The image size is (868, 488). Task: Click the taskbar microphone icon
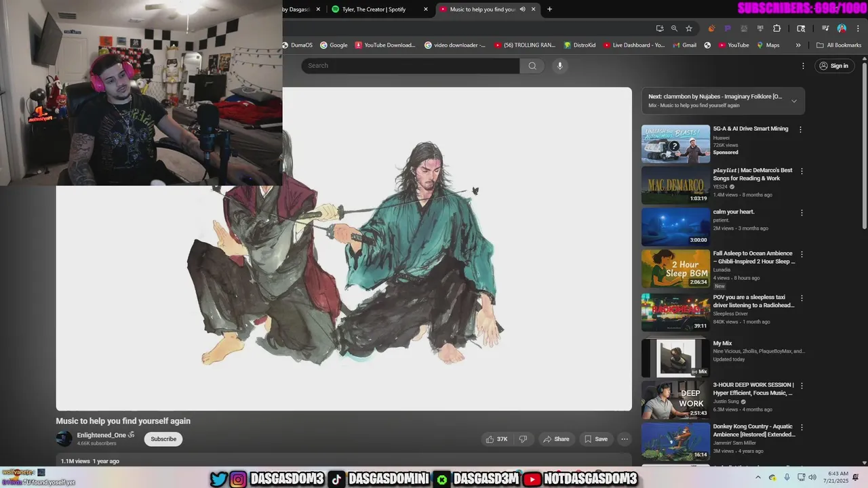point(787,477)
